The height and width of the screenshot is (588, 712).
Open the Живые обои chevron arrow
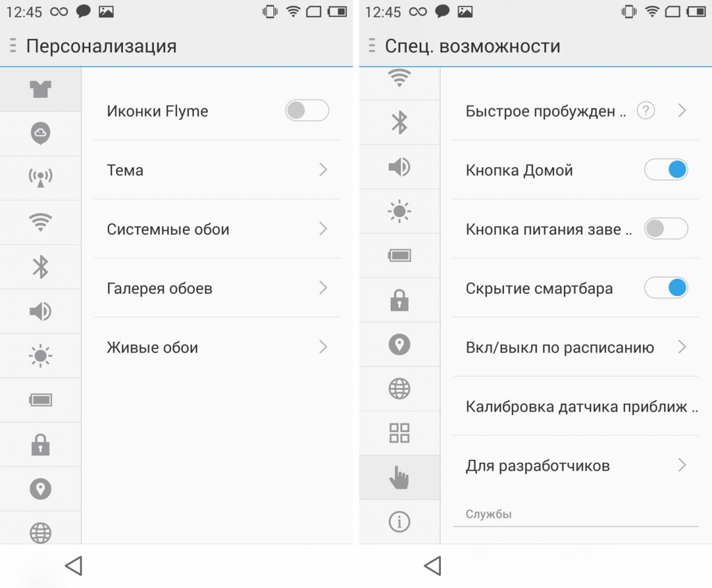pos(323,347)
